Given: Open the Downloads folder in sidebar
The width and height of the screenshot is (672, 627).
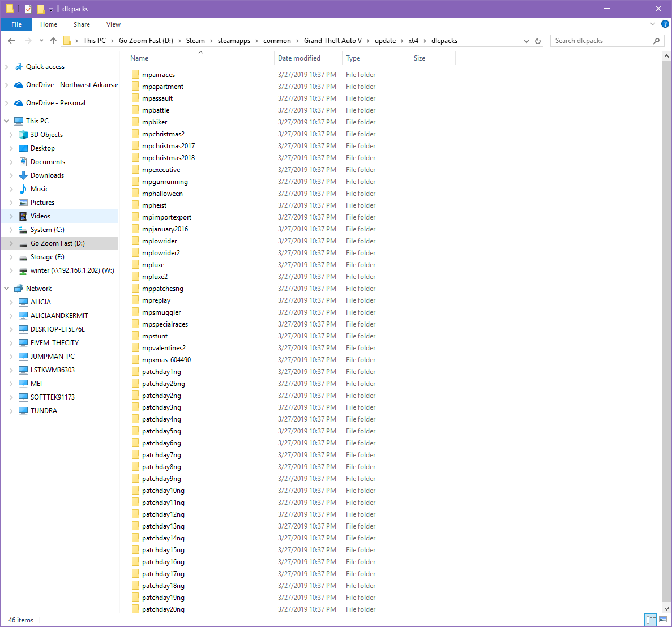Looking at the screenshot, I should coord(47,175).
